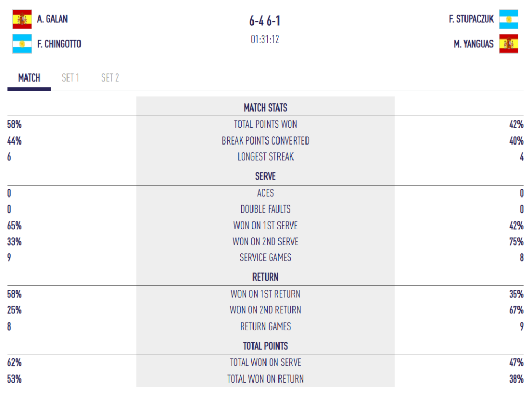Open the SET 1 tab
The width and height of the screenshot is (532, 394).
[x=71, y=78]
